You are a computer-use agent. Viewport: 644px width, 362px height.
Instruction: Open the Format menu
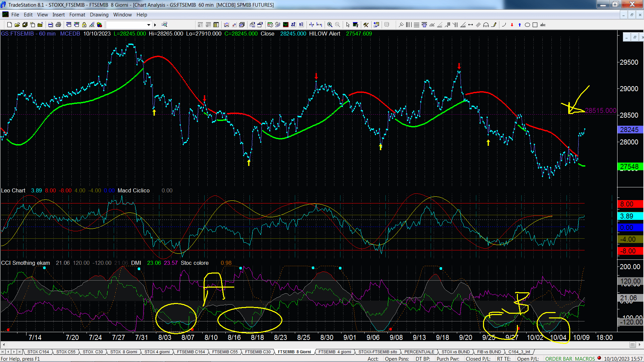tap(77, 15)
